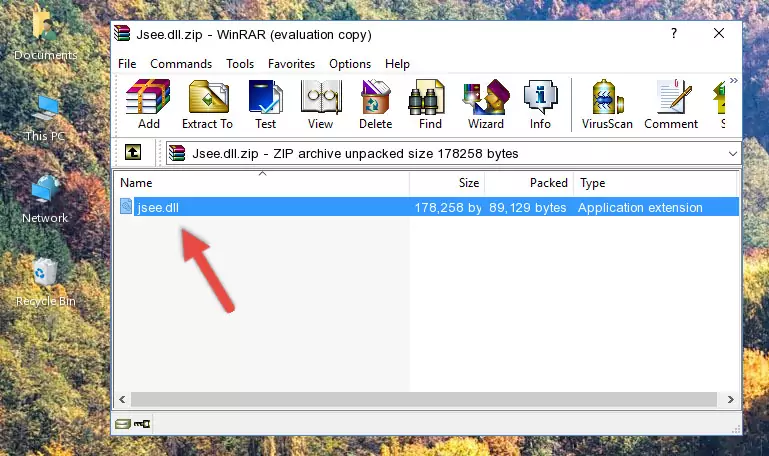This screenshot has width=769, height=456.
Task: Open Extract To from the toolbar
Action: [x=207, y=104]
